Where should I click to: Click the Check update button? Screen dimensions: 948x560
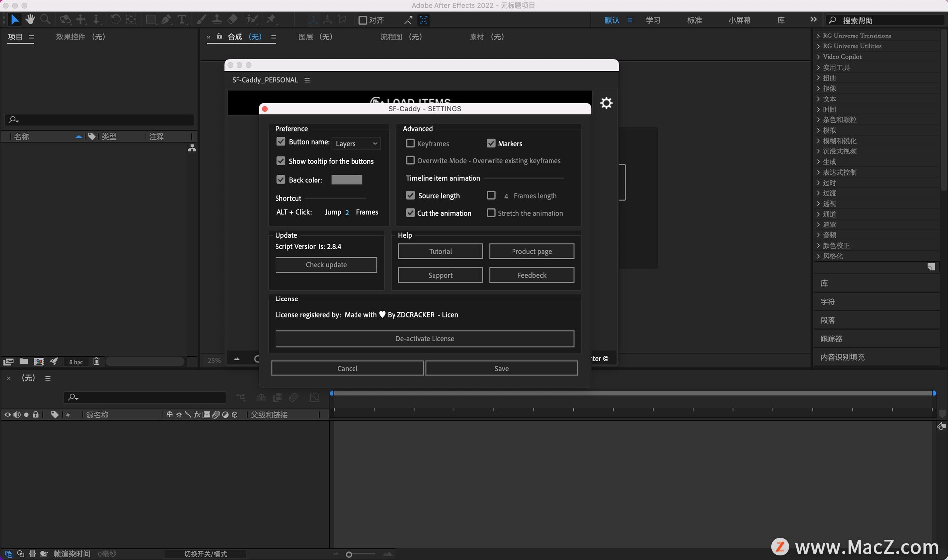pos(326,265)
